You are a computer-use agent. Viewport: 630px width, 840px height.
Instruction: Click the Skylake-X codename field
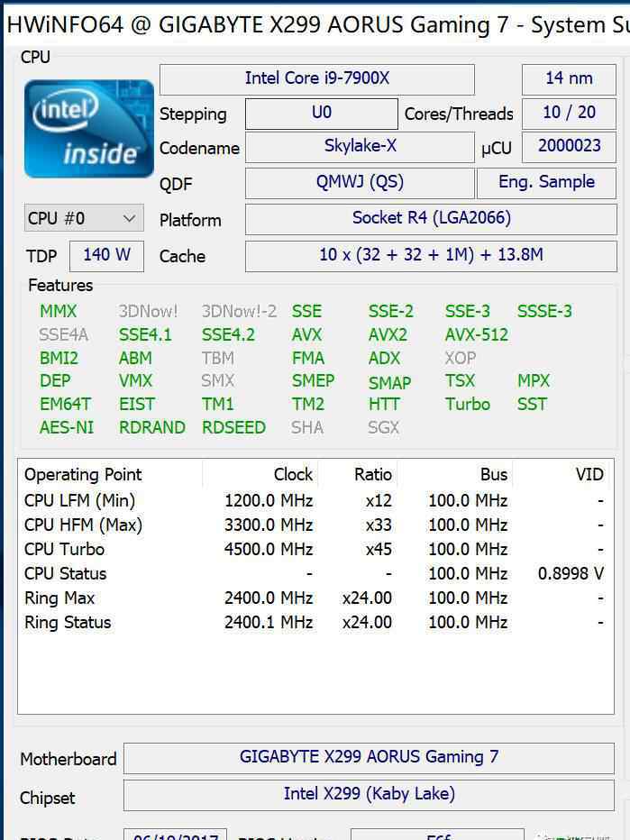pos(360,147)
